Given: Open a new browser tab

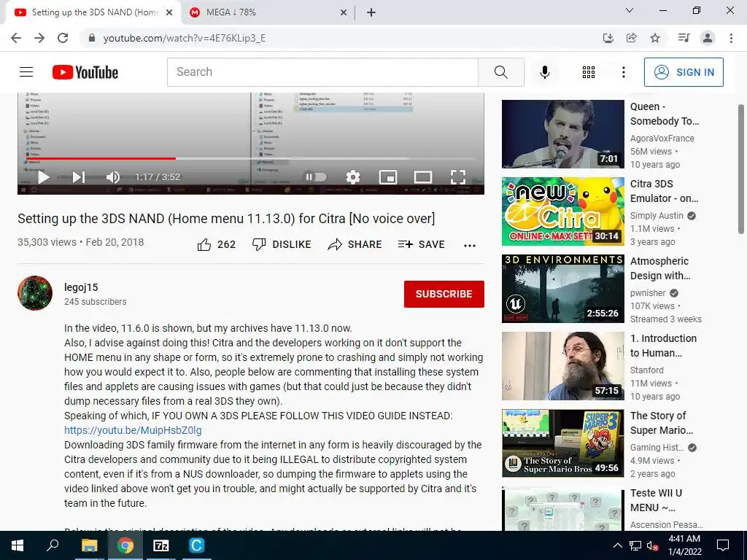Looking at the screenshot, I should 371,13.
